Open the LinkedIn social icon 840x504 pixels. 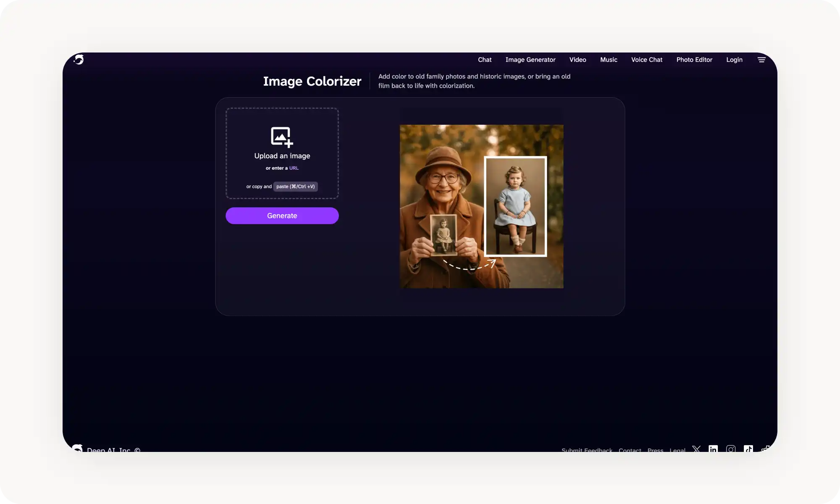click(713, 449)
